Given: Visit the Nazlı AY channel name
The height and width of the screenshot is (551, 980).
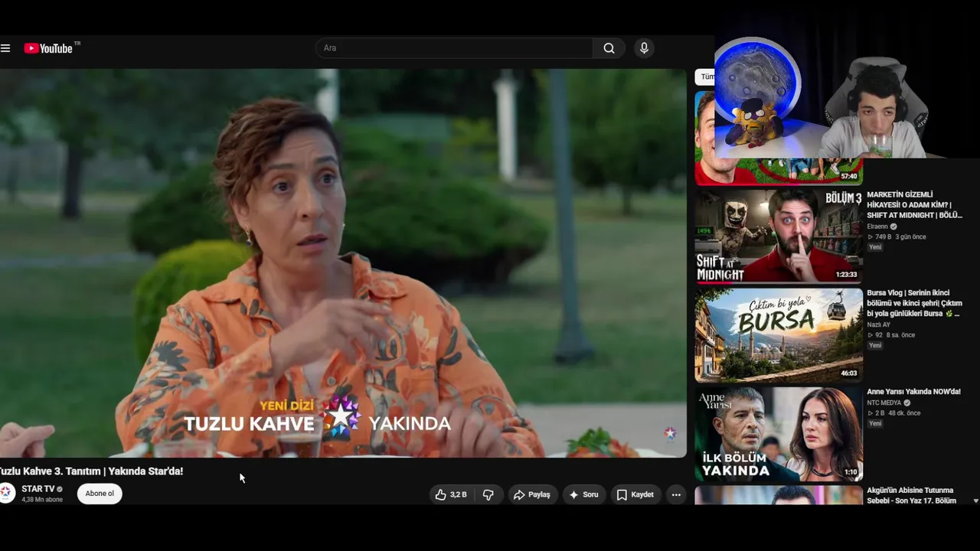Looking at the screenshot, I should pyautogui.click(x=879, y=324).
